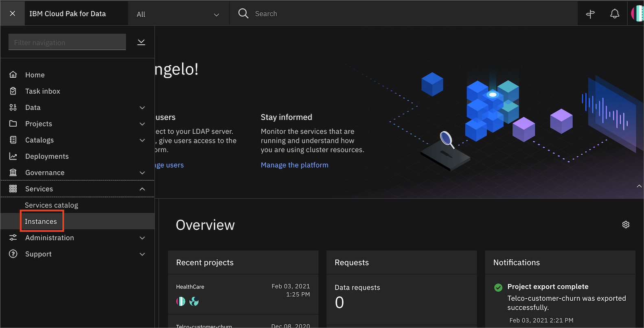Viewport: 644px width, 328px height.
Task: Open the signpost quick-navigation icon in header
Action: [x=590, y=14]
